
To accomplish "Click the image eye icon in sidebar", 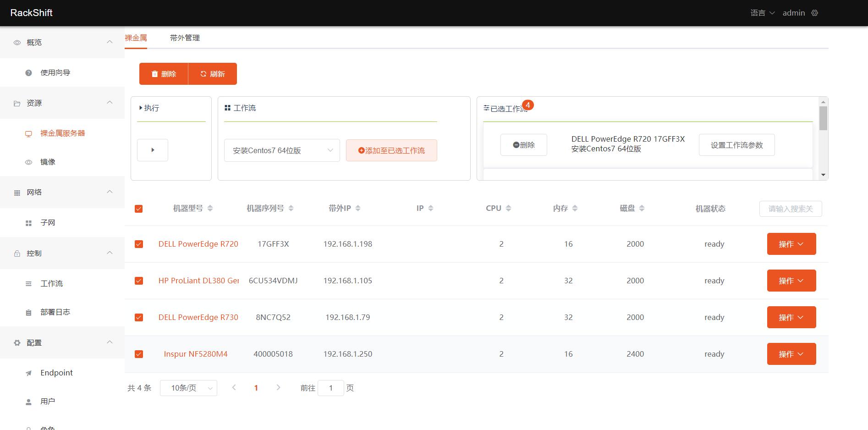I will (x=28, y=162).
